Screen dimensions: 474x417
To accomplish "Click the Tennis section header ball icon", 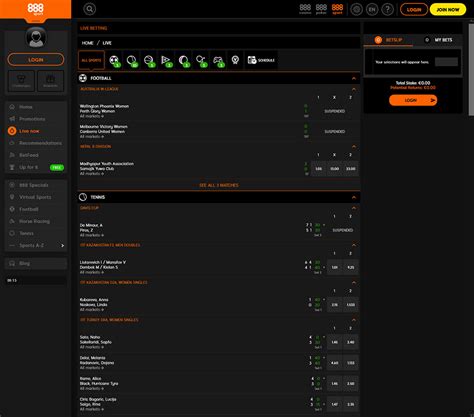I will click(x=83, y=197).
